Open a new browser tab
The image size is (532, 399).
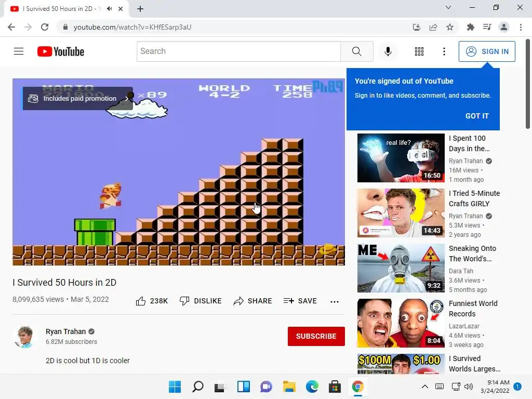pos(140,9)
